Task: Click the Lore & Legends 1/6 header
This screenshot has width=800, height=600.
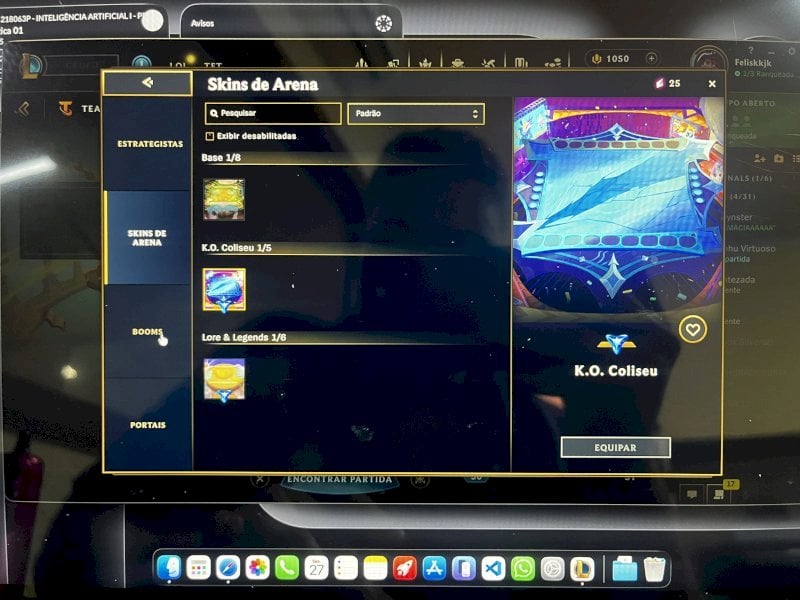Action: [x=243, y=337]
